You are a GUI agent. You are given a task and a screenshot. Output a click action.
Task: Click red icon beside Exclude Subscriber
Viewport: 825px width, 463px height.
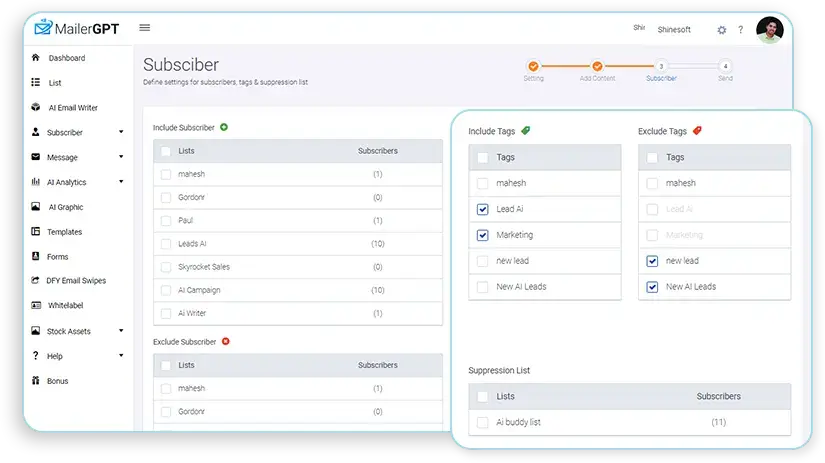tap(225, 341)
